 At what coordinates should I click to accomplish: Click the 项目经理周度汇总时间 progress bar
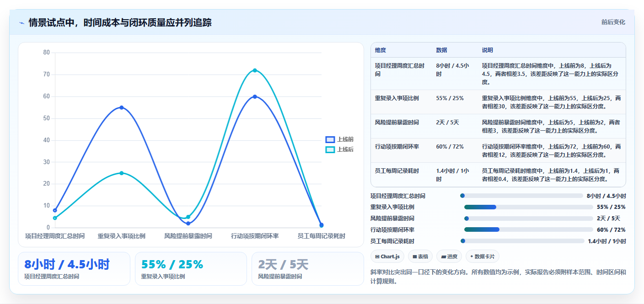(521, 196)
